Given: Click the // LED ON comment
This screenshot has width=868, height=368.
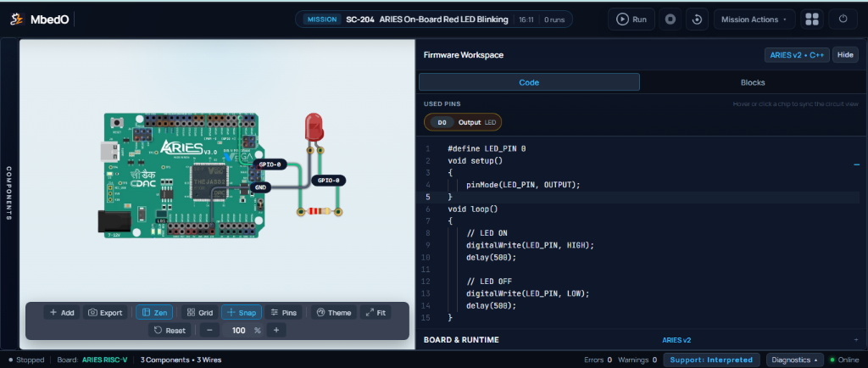Looking at the screenshot, I should tap(487, 233).
